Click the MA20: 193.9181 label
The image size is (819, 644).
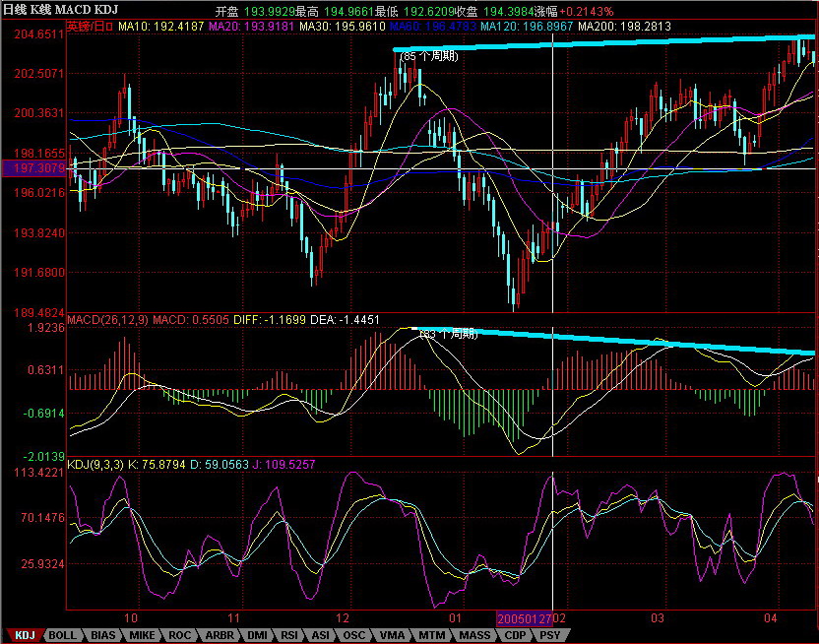point(252,26)
